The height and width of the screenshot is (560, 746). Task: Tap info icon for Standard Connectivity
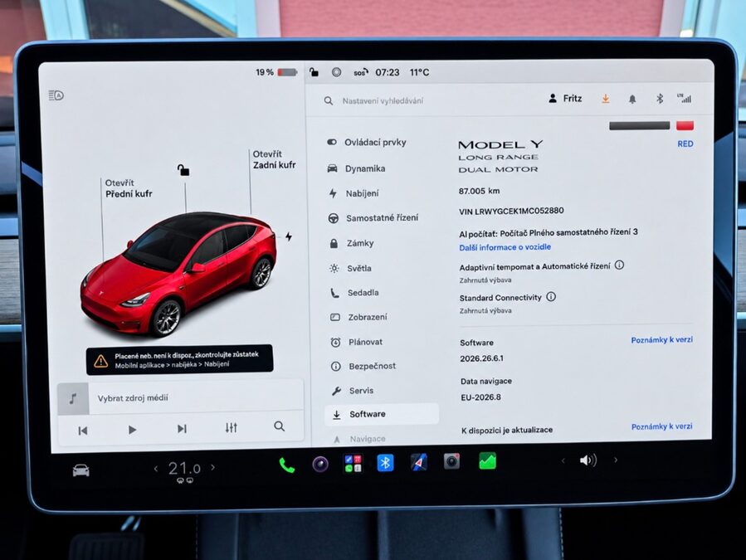(551, 296)
